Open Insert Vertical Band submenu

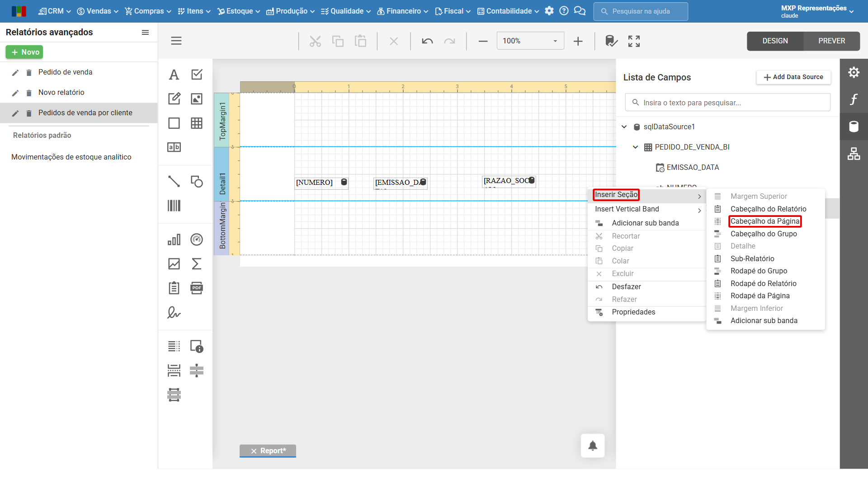click(x=647, y=209)
